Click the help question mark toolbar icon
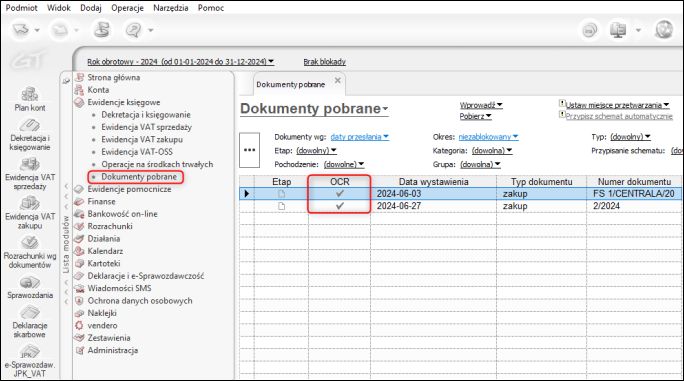The height and width of the screenshot is (381, 684). point(133,30)
